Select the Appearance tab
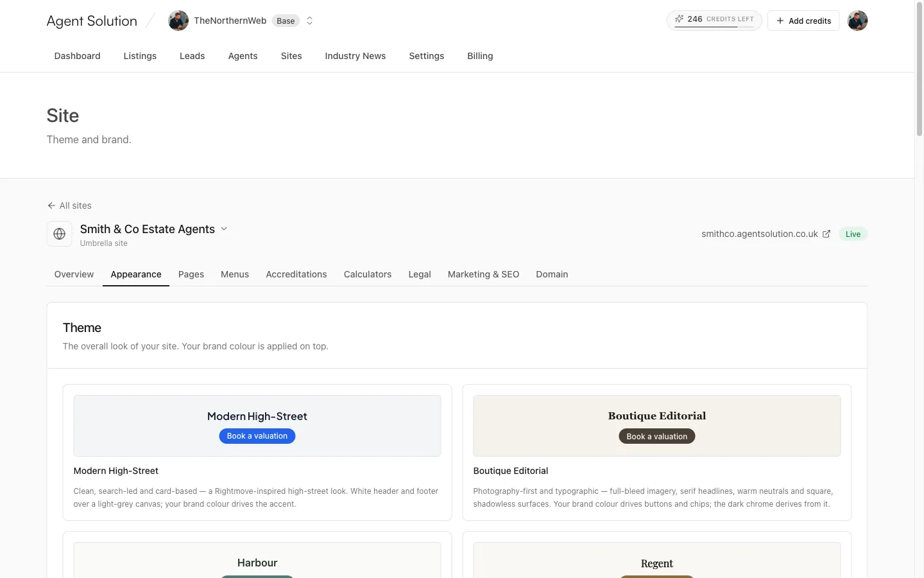 pyautogui.click(x=136, y=274)
